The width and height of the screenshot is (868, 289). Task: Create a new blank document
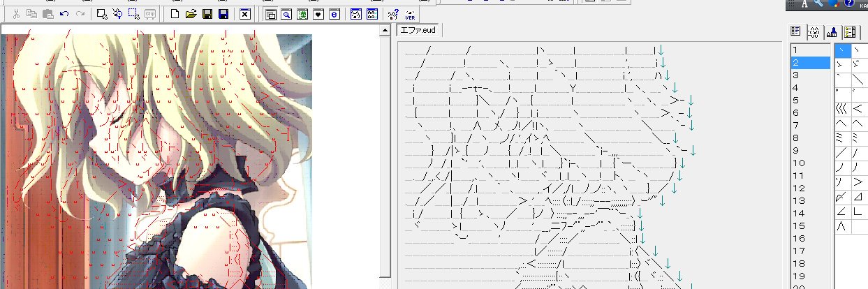175,14
